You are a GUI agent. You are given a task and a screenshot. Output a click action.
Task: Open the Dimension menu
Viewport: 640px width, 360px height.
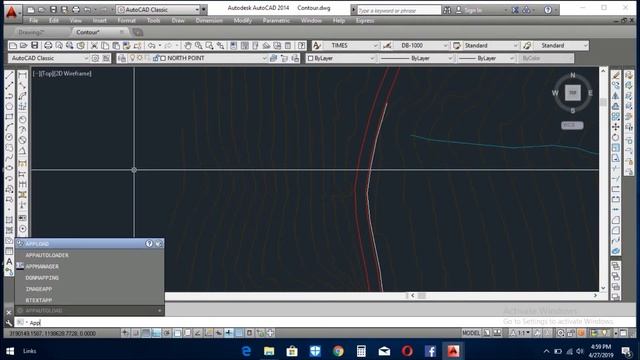[209, 20]
